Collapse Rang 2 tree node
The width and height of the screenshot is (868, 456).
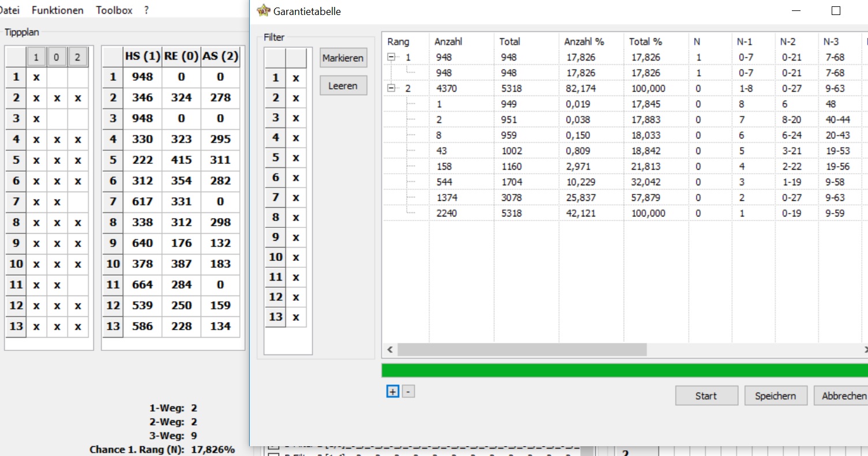click(391, 88)
